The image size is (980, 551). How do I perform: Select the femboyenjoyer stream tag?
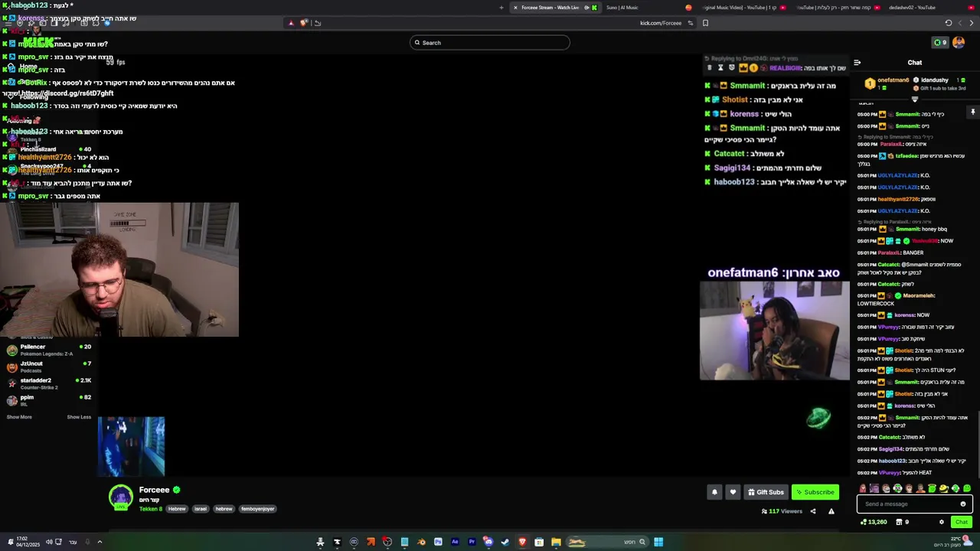257,509
